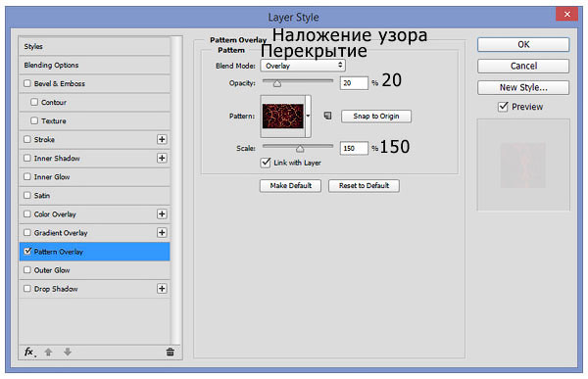Uncheck Link with Layer
588x379 pixels.
[266, 163]
